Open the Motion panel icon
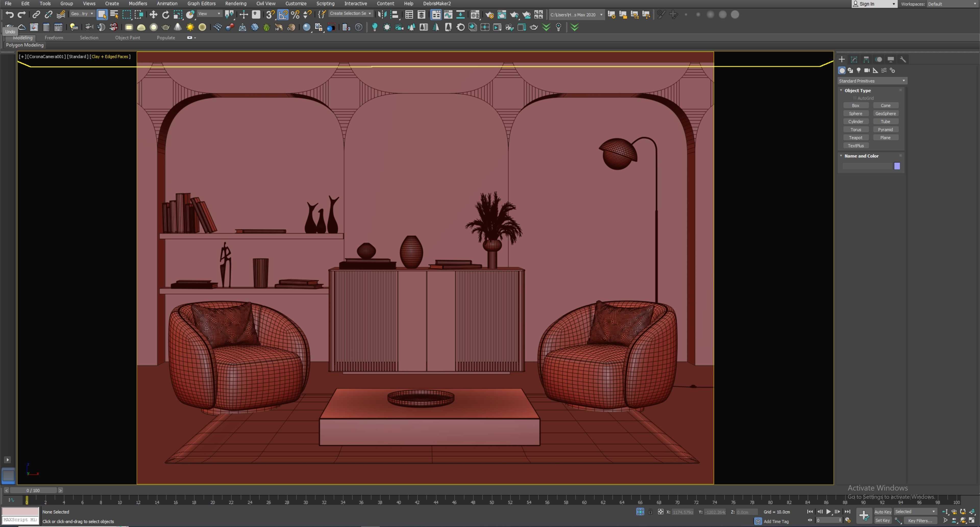Viewport: 980px width, 527px height. tap(878, 59)
